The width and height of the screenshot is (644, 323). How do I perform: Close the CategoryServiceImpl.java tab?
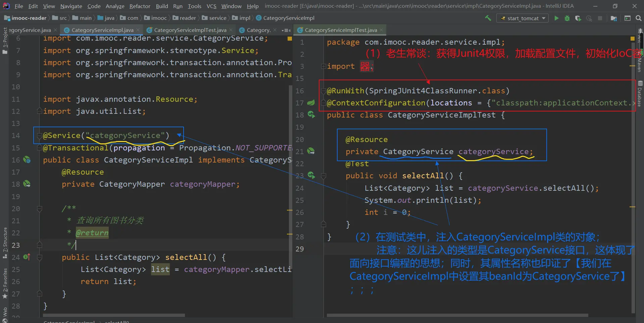tap(138, 30)
